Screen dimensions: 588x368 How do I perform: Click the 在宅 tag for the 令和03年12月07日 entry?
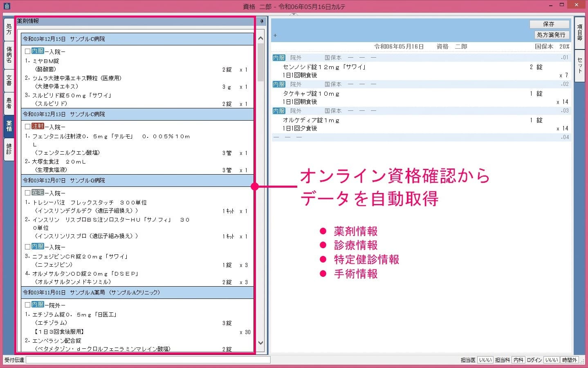click(x=38, y=193)
